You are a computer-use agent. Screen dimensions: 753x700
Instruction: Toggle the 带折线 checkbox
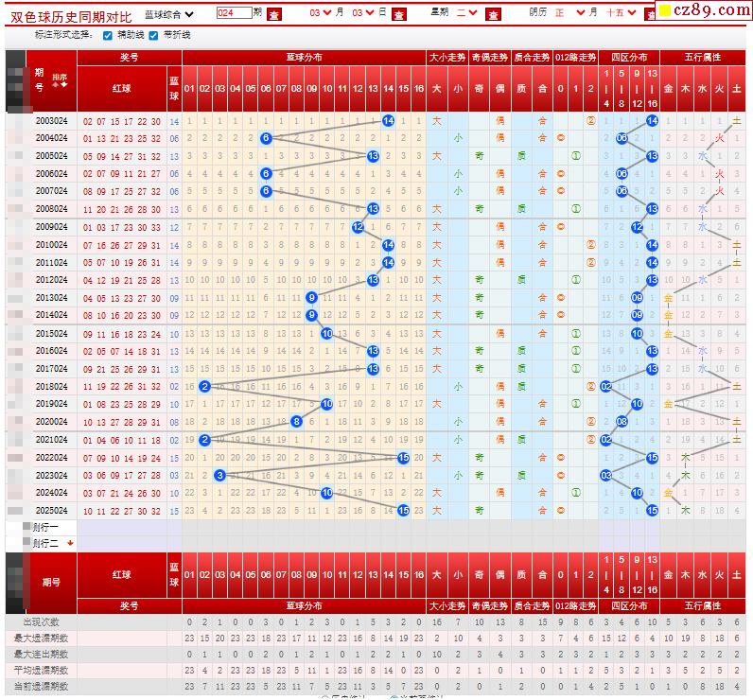click(x=153, y=35)
